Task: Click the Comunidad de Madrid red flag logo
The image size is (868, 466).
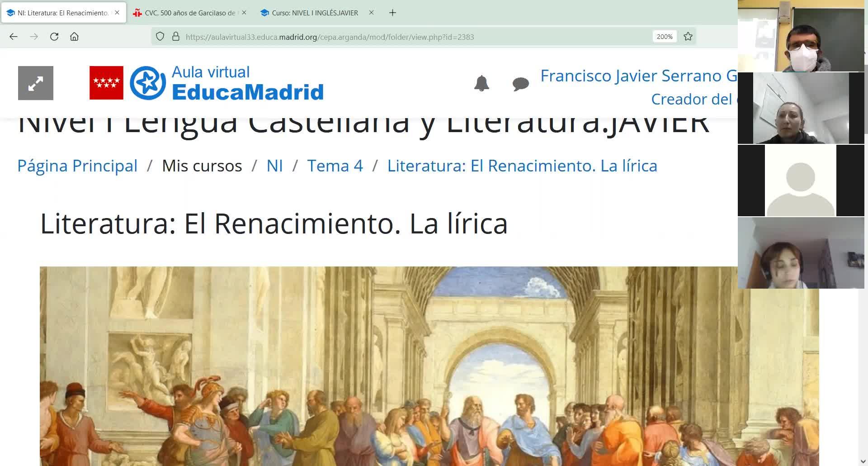Action: (106, 83)
